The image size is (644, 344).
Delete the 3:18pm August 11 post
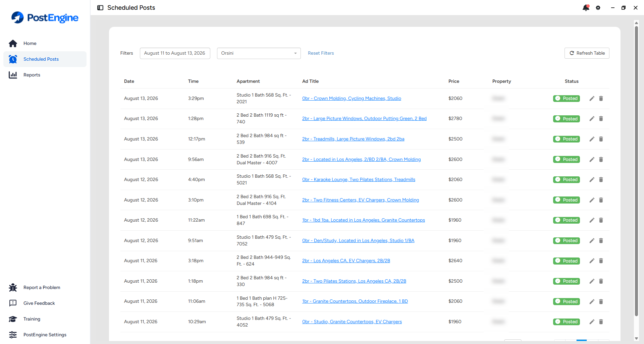(601, 261)
